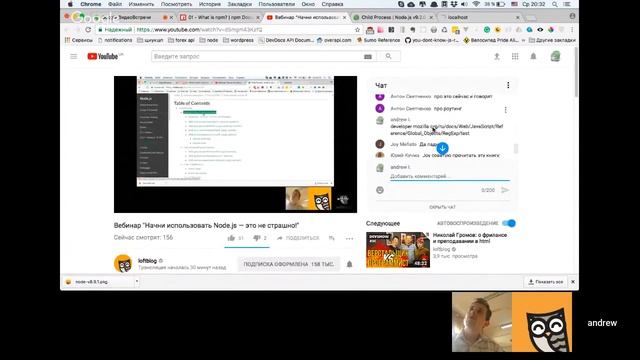Switch to the 'What is npm?' tab
The width and height of the screenshot is (640, 360).
coord(219,18)
